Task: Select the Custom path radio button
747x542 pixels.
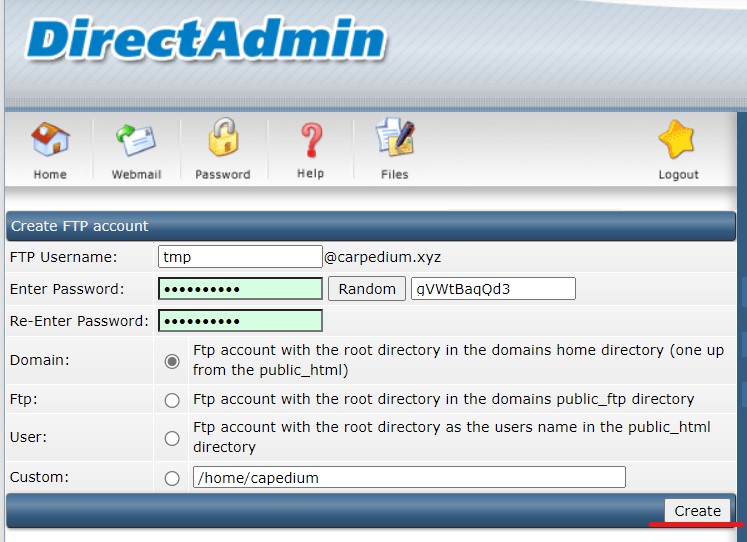Action: pyautogui.click(x=172, y=478)
